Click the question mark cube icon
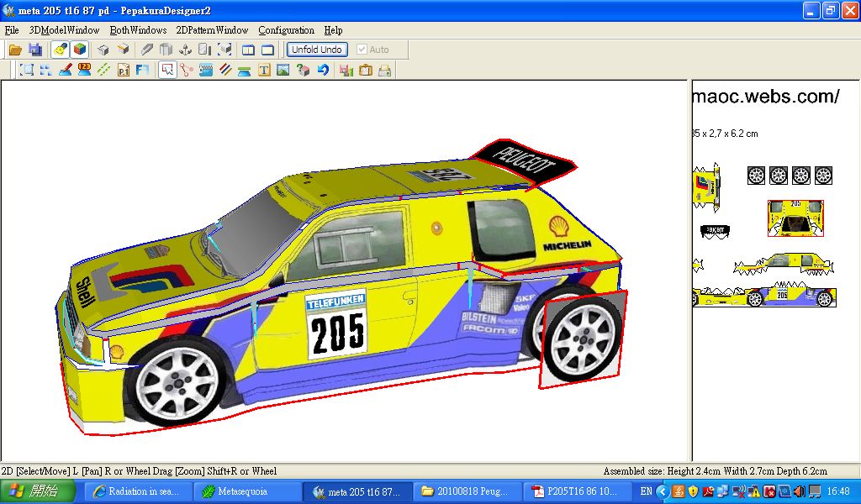 tap(303, 71)
